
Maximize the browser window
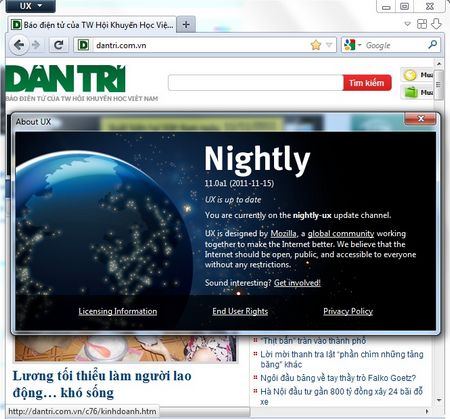[x=404, y=6]
